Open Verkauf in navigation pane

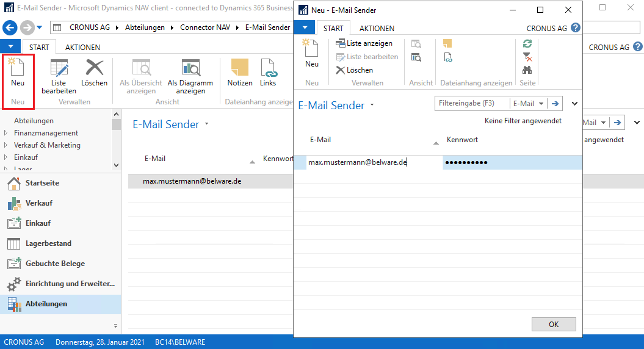tap(60, 203)
